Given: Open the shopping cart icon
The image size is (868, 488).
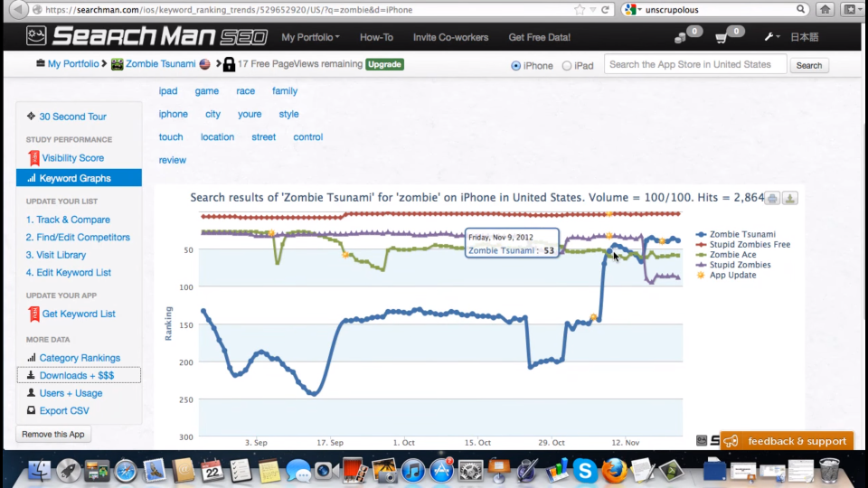Looking at the screenshot, I should click(x=722, y=38).
